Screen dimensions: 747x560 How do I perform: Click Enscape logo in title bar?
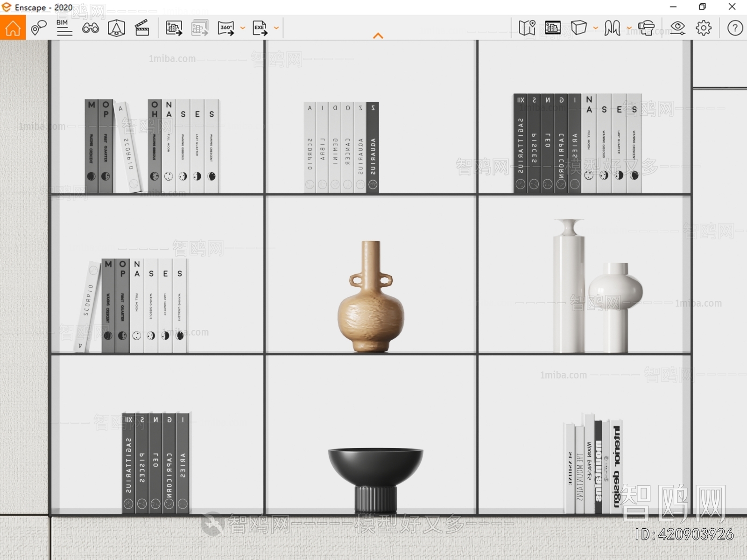(7, 7)
